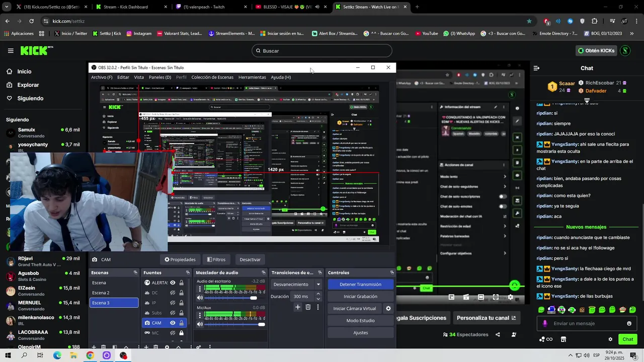Click the Obtén KICKs button

(596, 51)
